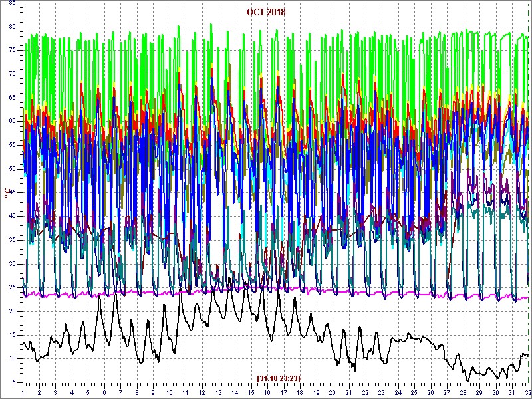Click the 50 value on temperature axis
The width and height of the screenshot is (532, 399).
12,169
